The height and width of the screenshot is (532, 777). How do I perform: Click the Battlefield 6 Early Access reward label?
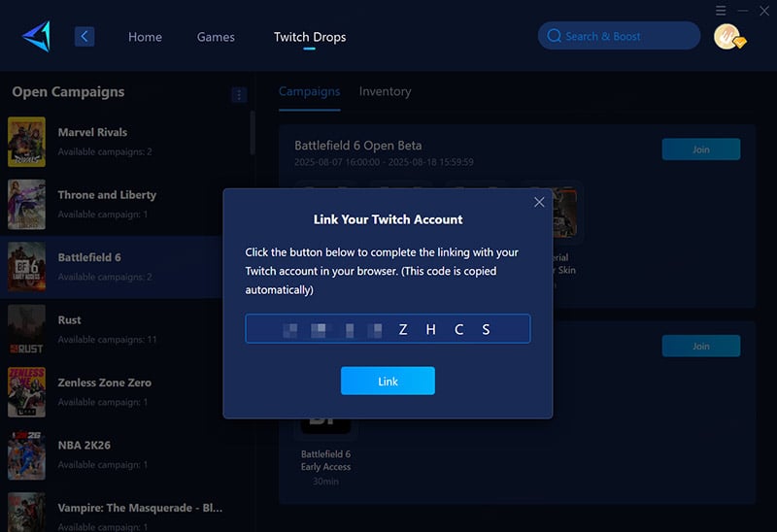(325, 460)
